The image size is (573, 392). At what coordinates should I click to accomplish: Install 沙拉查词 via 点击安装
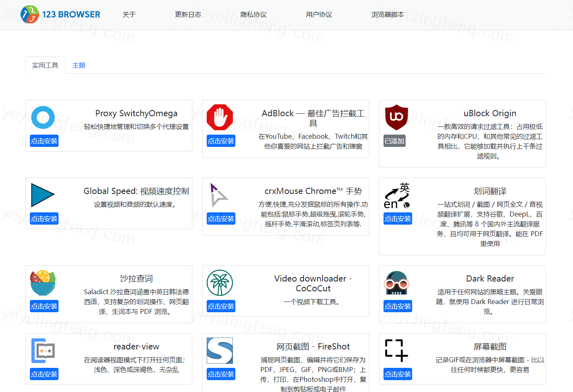pos(44,306)
